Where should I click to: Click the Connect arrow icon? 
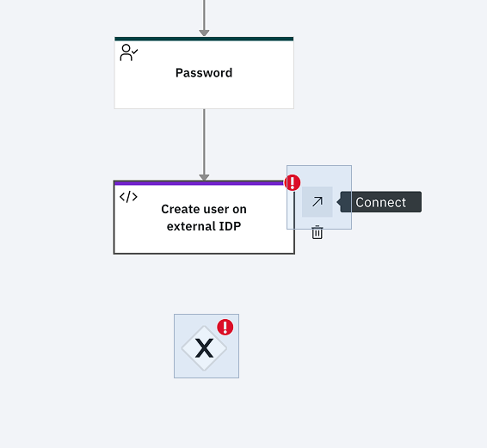317,202
